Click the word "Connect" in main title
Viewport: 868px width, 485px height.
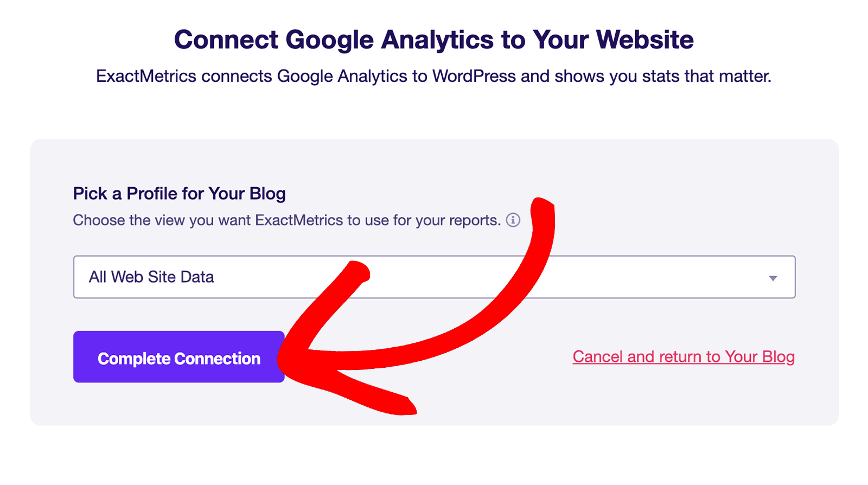pyautogui.click(x=226, y=40)
